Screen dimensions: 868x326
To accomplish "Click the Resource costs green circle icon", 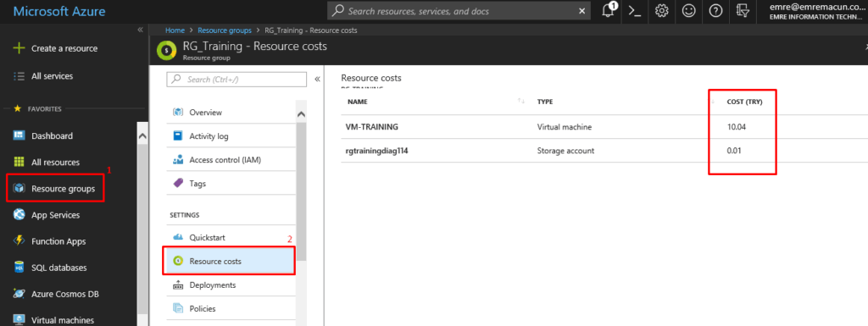I will [x=178, y=262].
